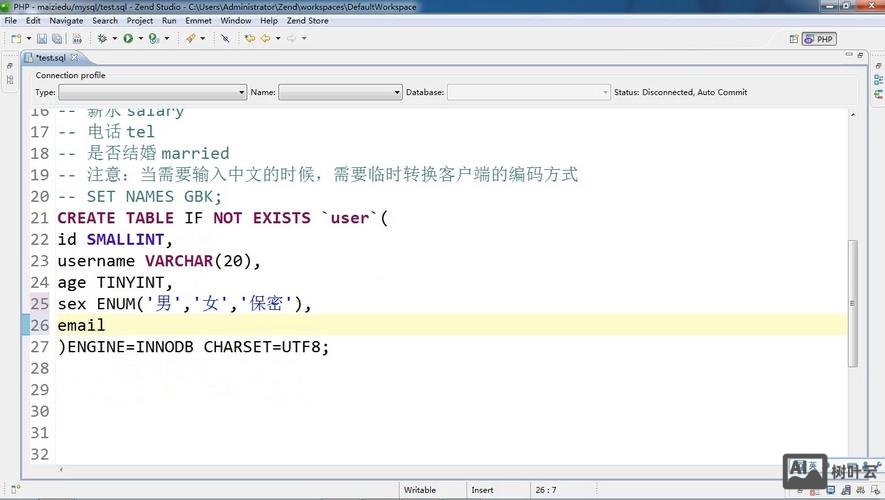
Task: Open the Zend Store menu
Action: pos(308,20)
